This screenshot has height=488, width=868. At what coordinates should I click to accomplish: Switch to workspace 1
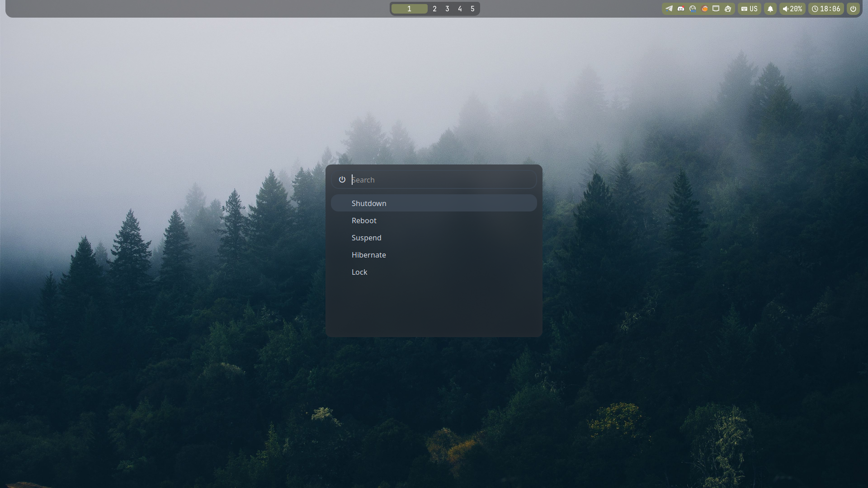tap(409, 9)
